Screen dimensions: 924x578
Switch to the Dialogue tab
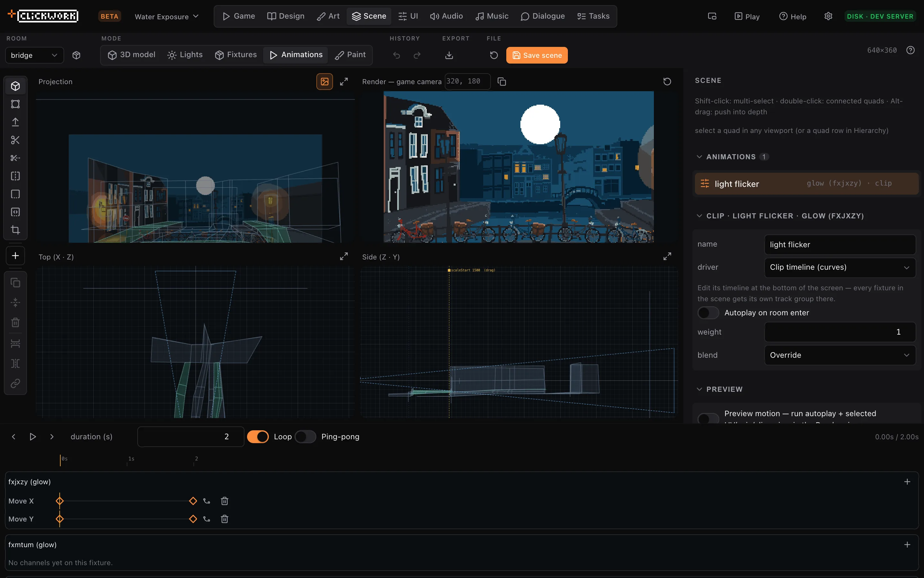[x=543, y=16]
